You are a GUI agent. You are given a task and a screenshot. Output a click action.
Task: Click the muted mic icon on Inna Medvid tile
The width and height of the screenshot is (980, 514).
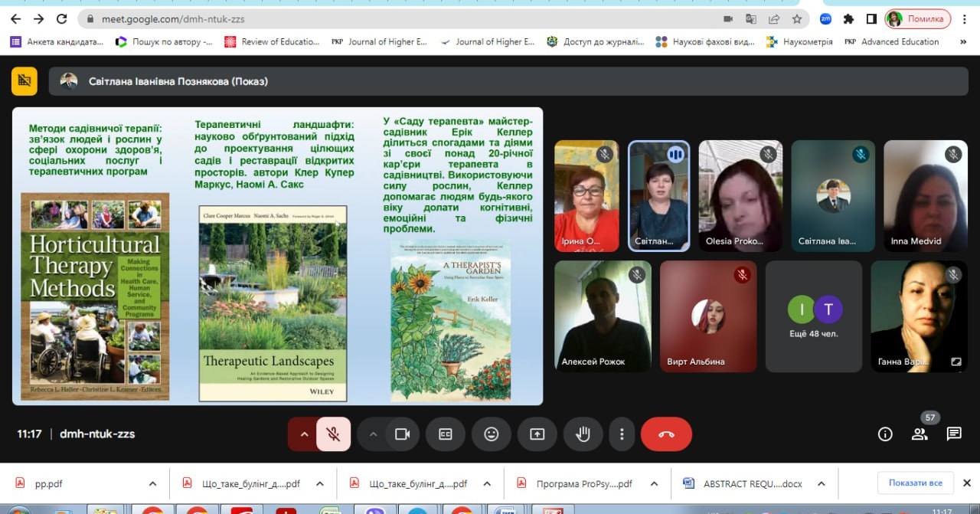coord(952,154)
